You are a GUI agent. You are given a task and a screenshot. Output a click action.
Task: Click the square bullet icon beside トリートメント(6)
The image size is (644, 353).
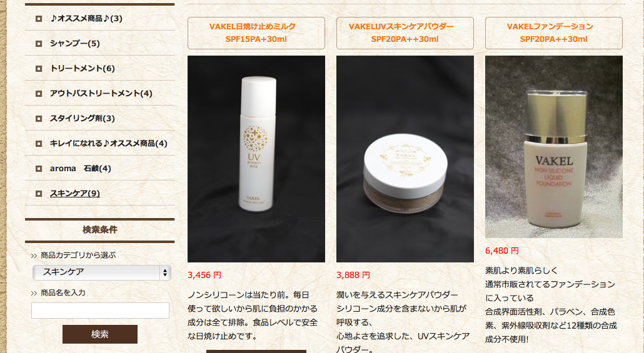click(39, 69)
